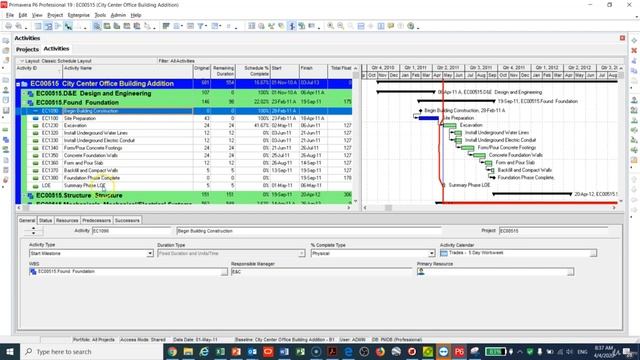Click the blue Site Preparation Gantt bar
The image size is (640, 360).
point(429,118)
